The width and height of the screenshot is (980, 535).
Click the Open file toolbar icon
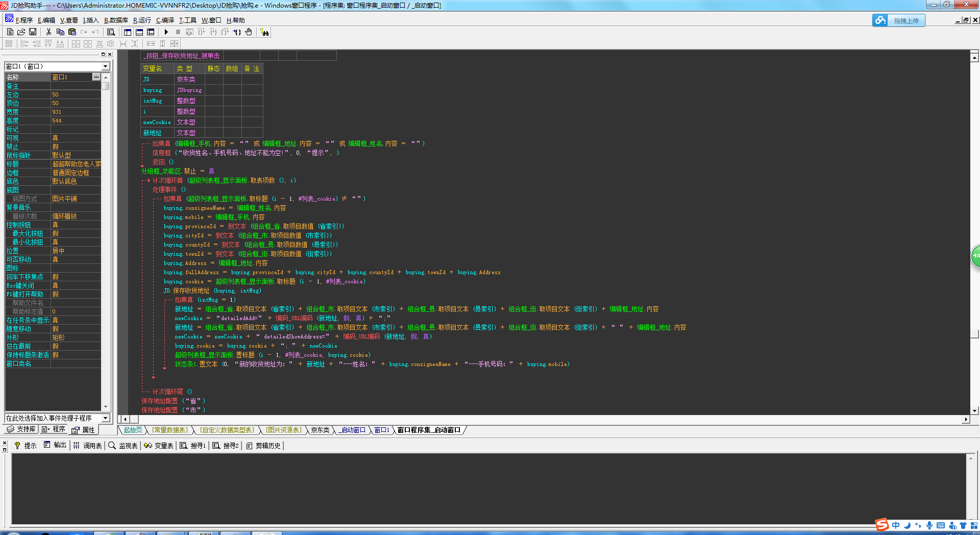tap(21, 32)
